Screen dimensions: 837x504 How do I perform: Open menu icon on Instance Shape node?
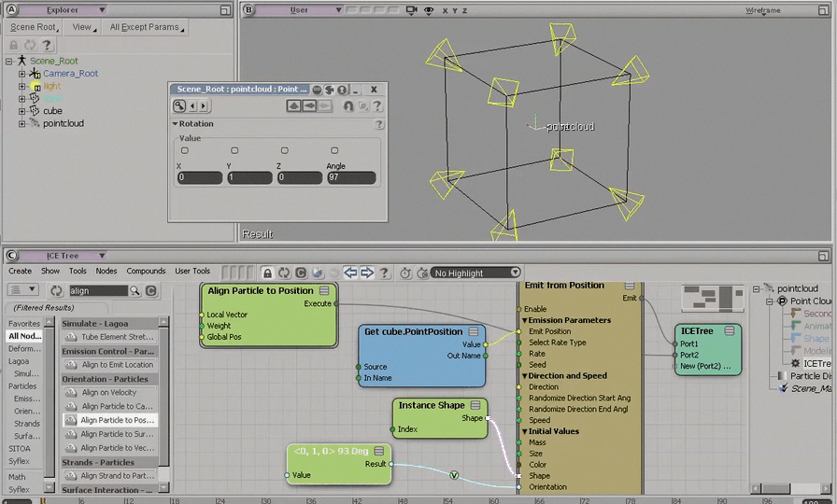click(x=475, y=405)
